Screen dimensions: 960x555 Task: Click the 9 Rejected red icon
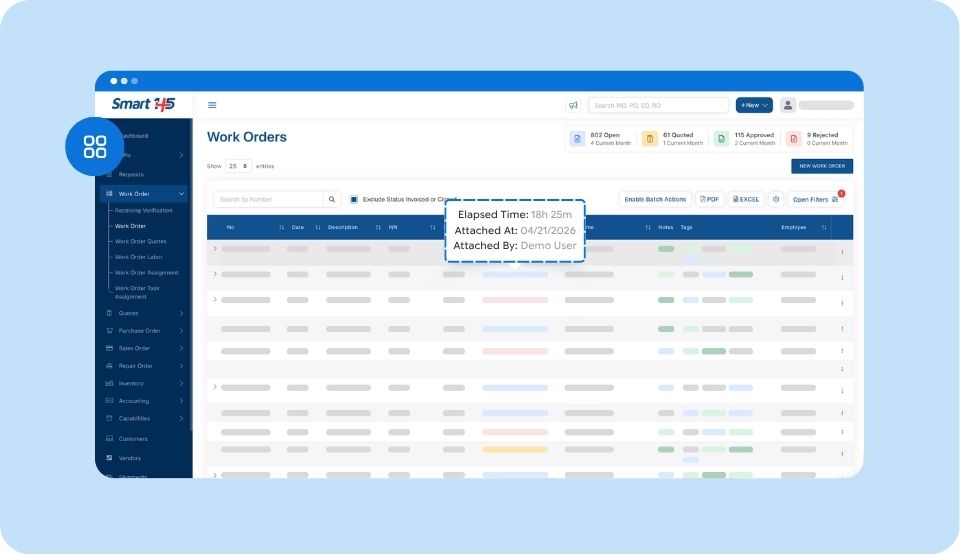(x=793, y=139)
